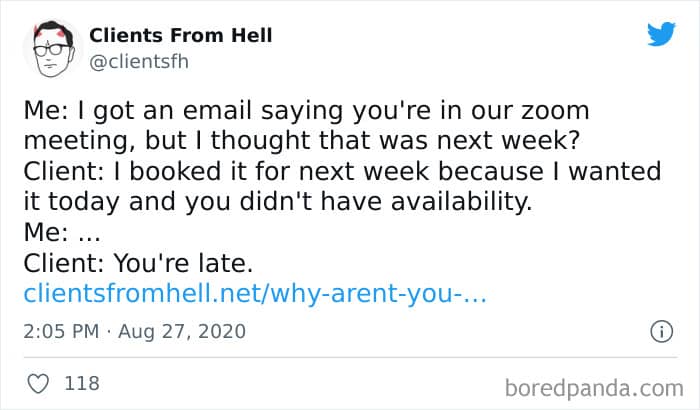The image size is (700, 410).
Task: Open the Clients From Hell profile avatar
Action: pyautogui.click(x=53, y=48)
